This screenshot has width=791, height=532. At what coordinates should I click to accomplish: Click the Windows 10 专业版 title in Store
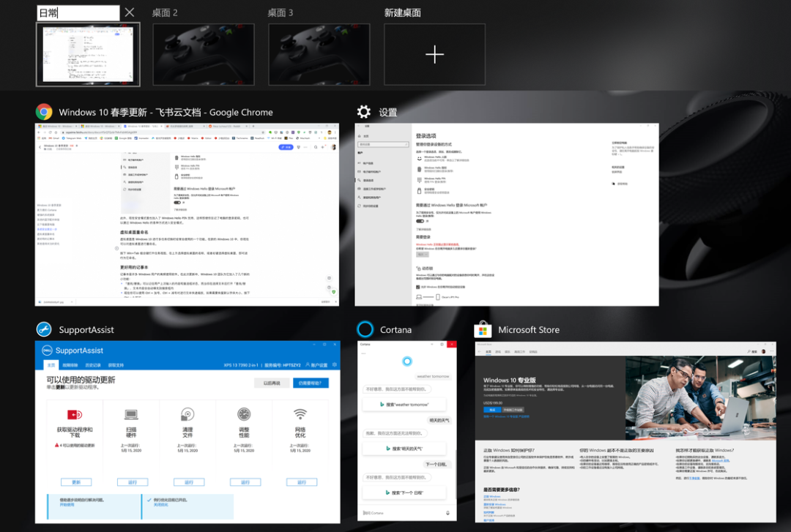509,380
